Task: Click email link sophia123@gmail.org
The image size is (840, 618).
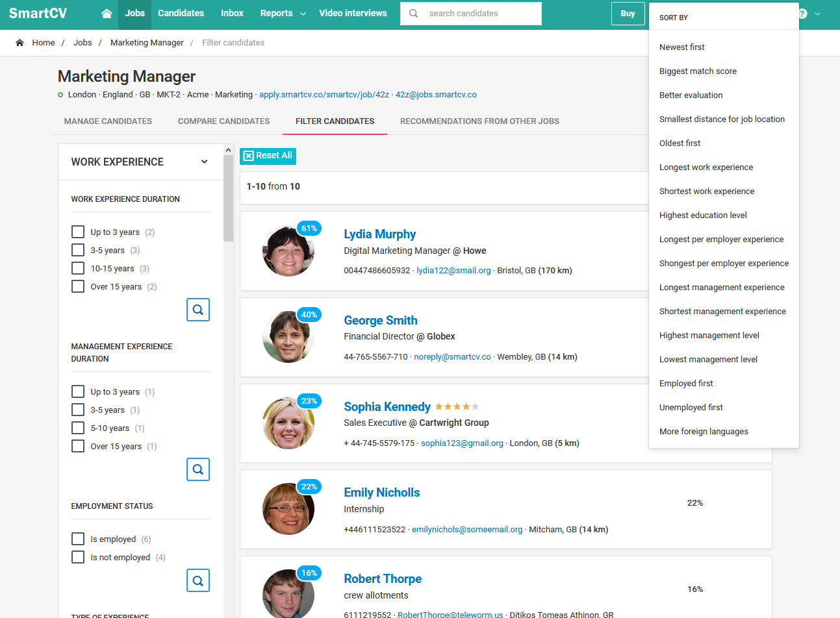Action: tap(462, 443)
